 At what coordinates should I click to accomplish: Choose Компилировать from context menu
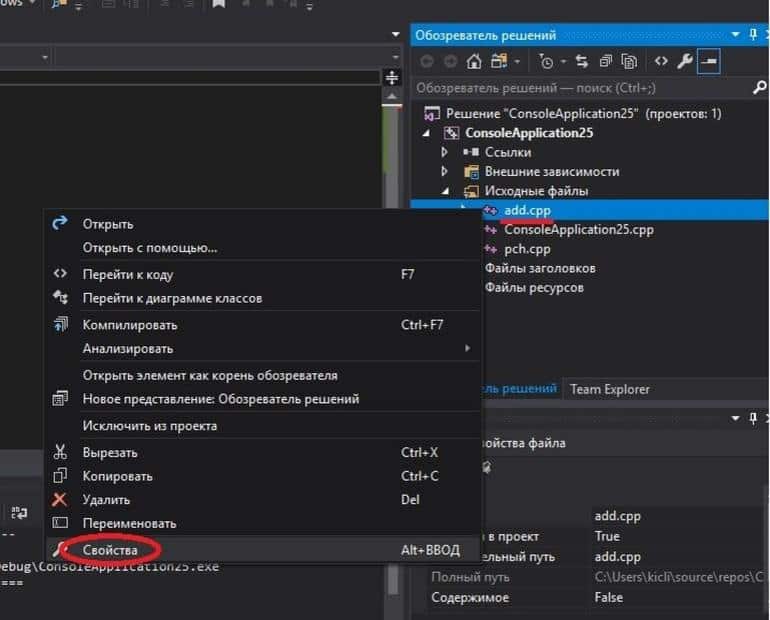pyautogui.click(x=263, y=325)
